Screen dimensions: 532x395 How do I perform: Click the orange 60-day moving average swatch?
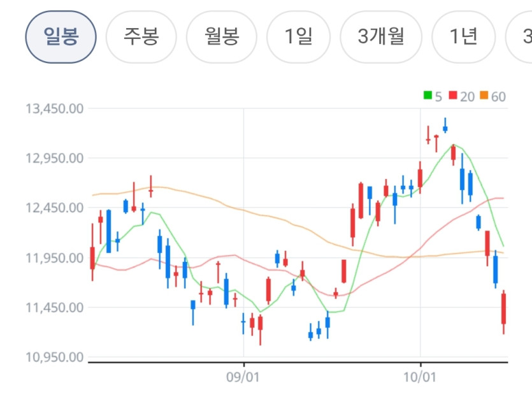pyautogui.click(x=484, y=96)
